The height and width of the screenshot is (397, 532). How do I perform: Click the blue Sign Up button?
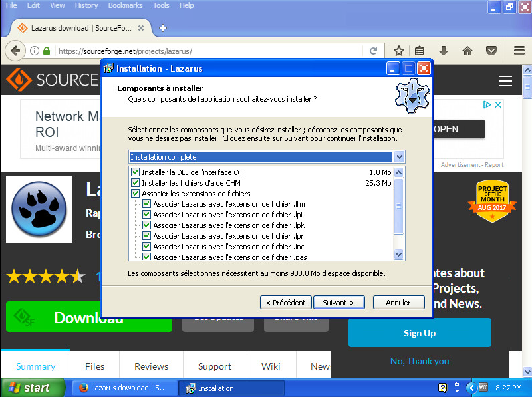(420, 333)
